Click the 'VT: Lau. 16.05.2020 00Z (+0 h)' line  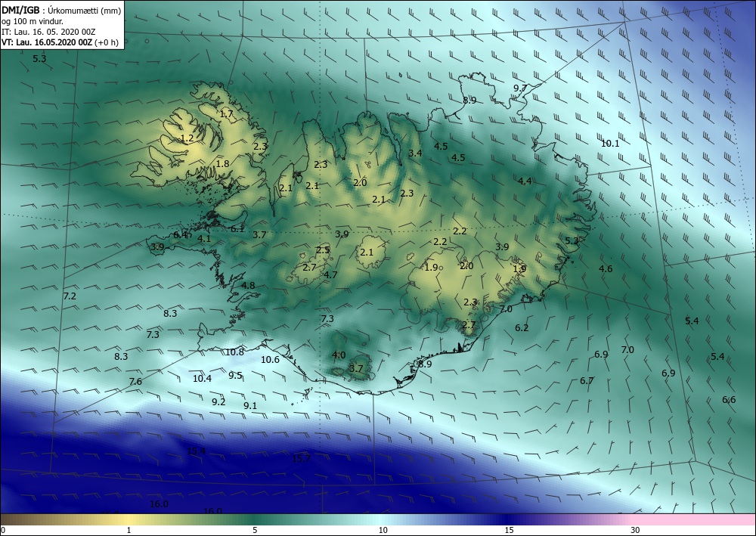(x=60, y=42)
